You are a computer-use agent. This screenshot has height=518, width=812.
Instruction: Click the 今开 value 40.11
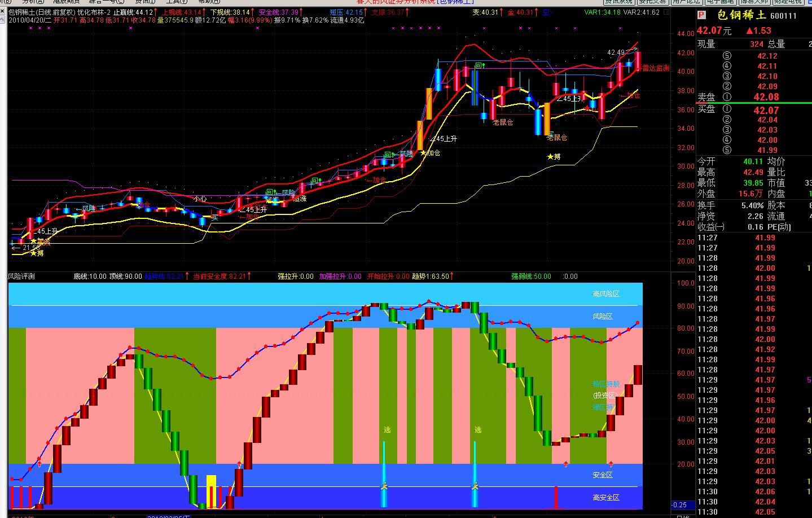tap(753, 161)
